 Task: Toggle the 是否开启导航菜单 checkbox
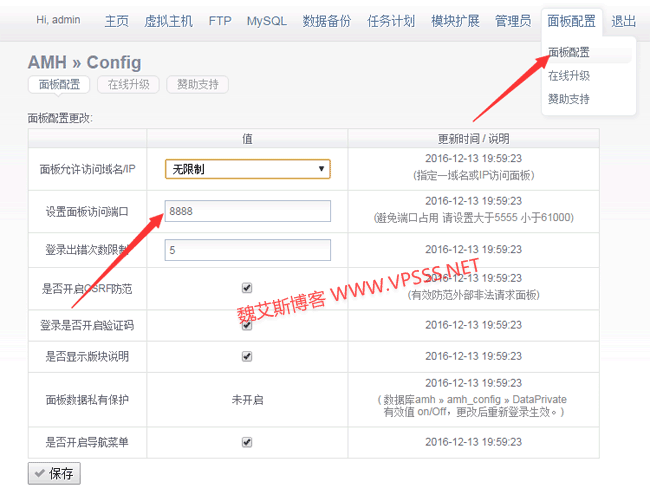(x=247, y=442)
